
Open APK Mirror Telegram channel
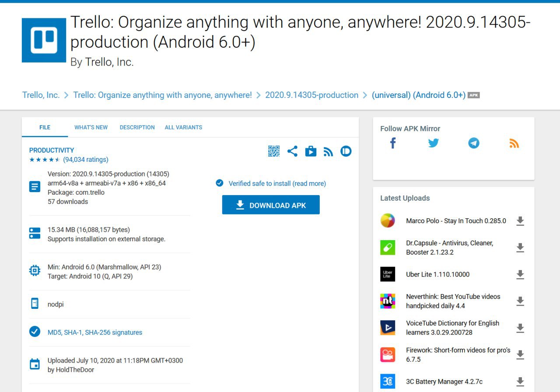474,143
